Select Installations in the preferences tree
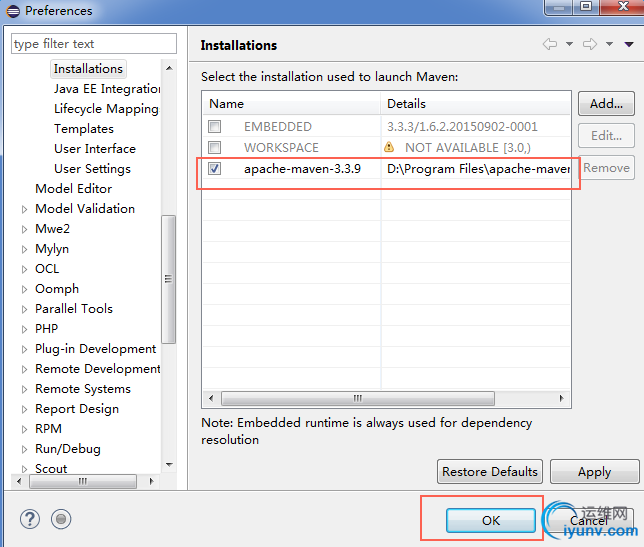 88,69
